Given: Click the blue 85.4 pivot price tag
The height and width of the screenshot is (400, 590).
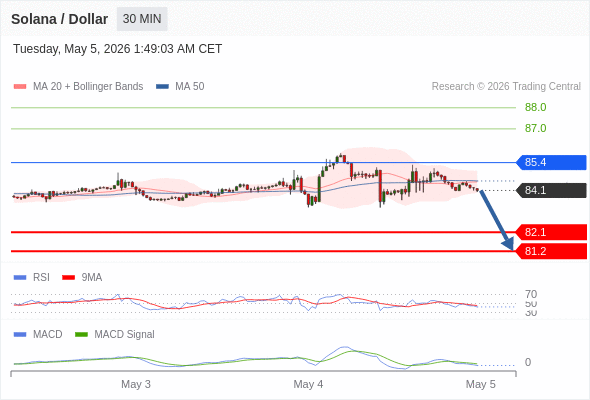Looking at the screenshot, I should click(x=551, y=162).
